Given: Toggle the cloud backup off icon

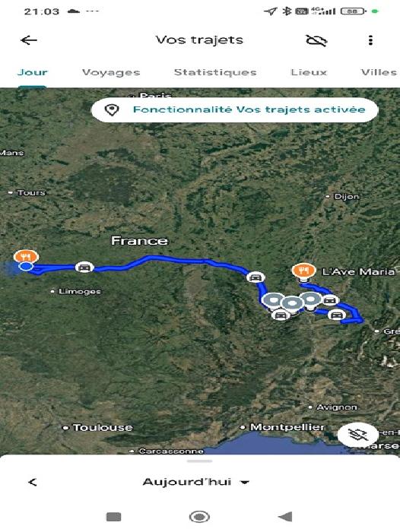Looking at the screenshot, I should click(x=316, y=40).
